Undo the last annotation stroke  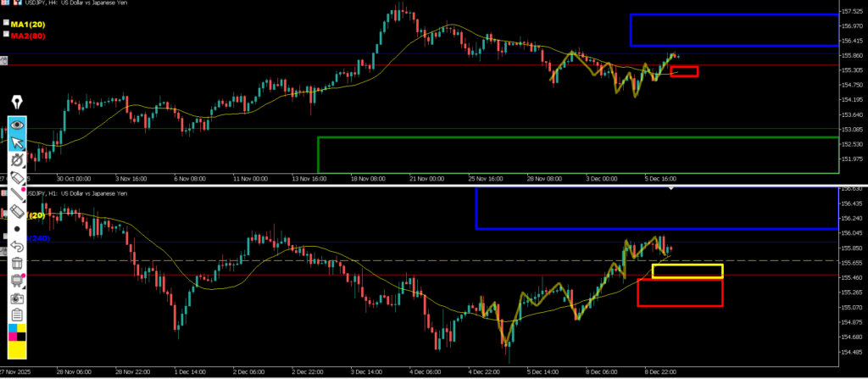pyautogui.click(x=17, y=246)
